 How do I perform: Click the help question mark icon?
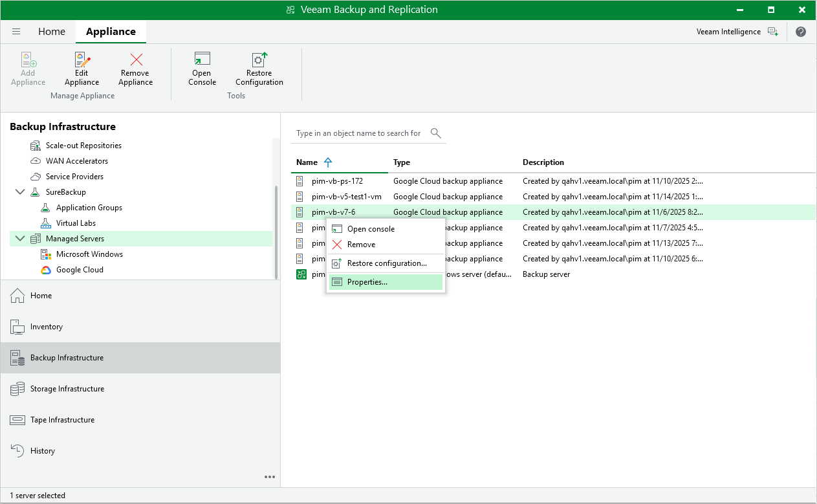click(x=801, y=32)
